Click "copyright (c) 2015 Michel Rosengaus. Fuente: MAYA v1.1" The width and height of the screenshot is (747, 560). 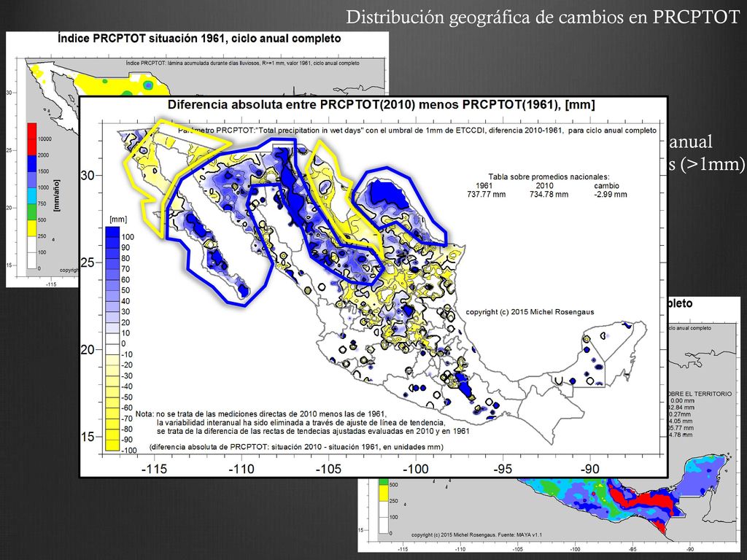click(x=476, y=534)
